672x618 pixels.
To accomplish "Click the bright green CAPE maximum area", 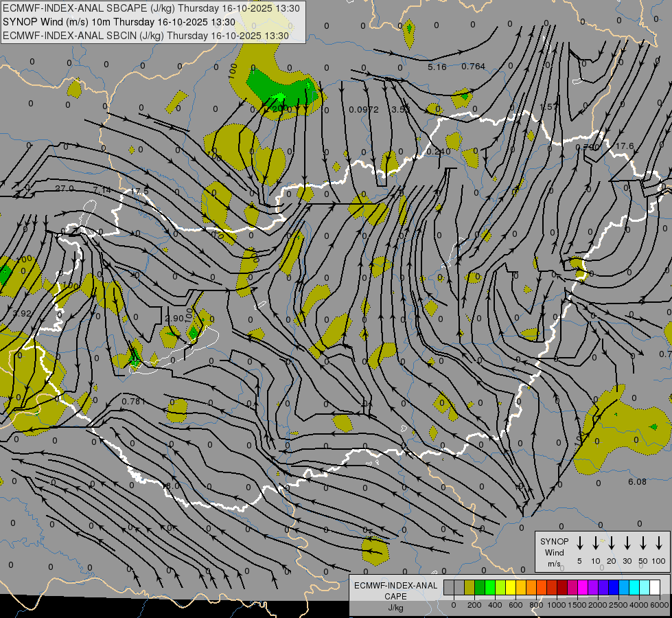I will [279, 98].
